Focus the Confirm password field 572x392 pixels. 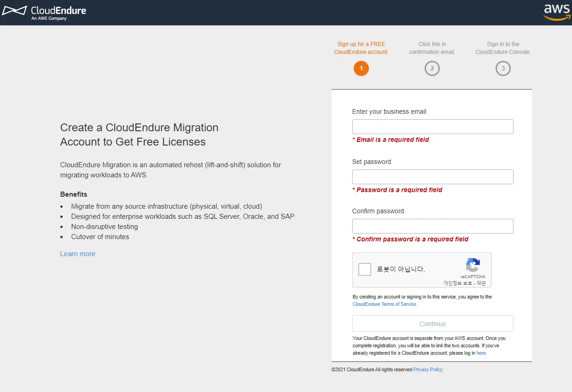pyautogui.click(x=432, y=226)
